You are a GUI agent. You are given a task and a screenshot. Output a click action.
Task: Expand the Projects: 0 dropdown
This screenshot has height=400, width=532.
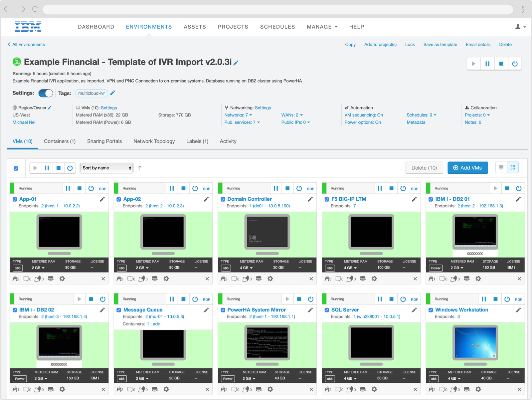477,115
